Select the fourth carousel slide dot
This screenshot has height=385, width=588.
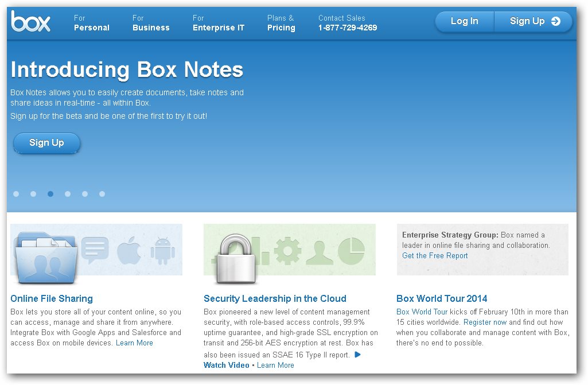pos(68,194)
